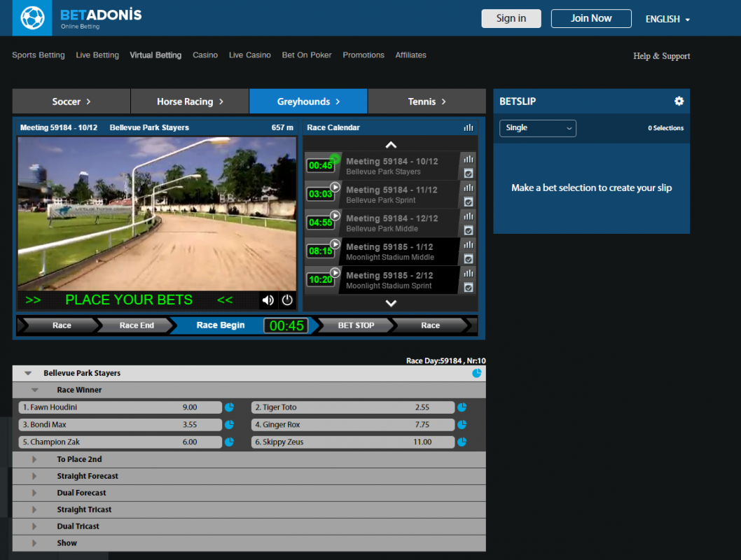Show statistics for Meeting 59185 - 2/12
Viewport: 741px width, 560px height.
coord(469,273)
